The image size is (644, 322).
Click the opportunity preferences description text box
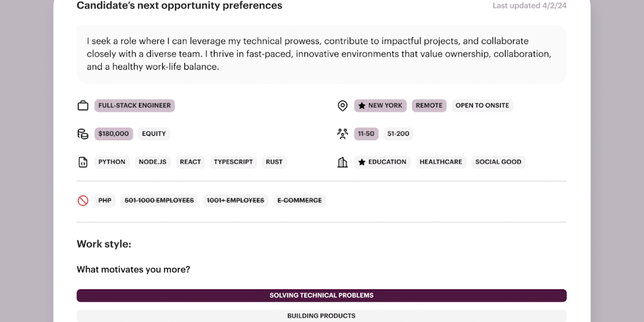tap(321, 54)
